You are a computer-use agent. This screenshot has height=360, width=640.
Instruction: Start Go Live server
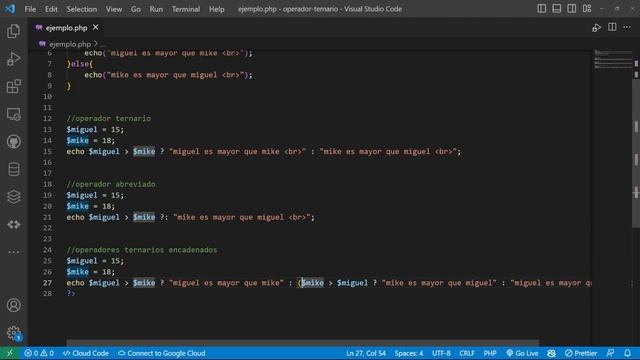click(x=522, y=353)
